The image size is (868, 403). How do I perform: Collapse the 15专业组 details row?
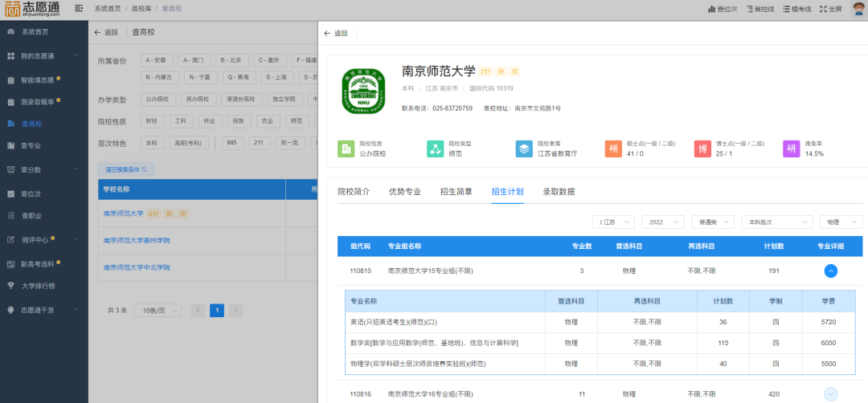click(831, 271)
